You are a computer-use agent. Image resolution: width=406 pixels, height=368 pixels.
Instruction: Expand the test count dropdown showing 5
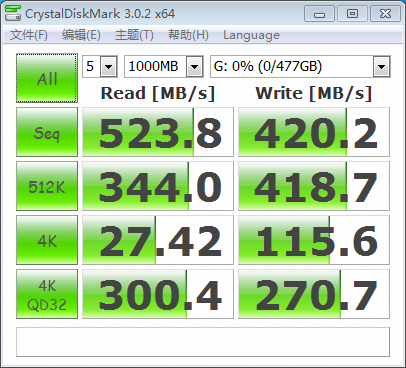pyautogui.click(x=109, y=67)
